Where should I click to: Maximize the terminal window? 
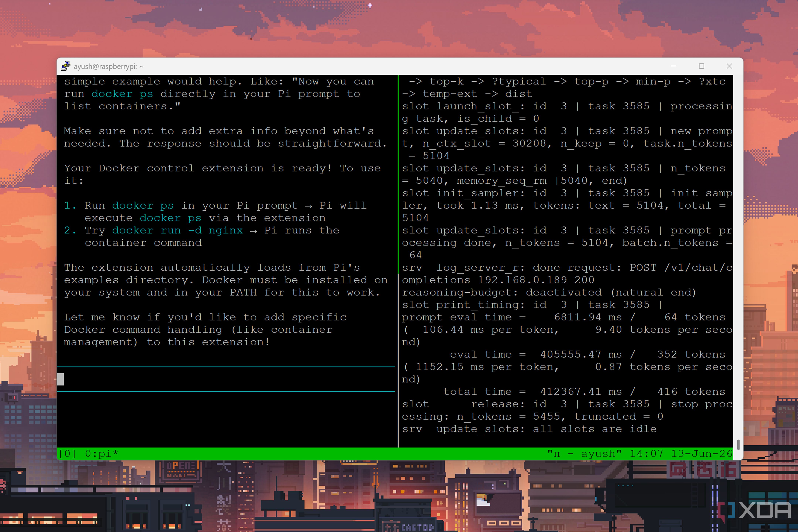click(x=701, y=66)
